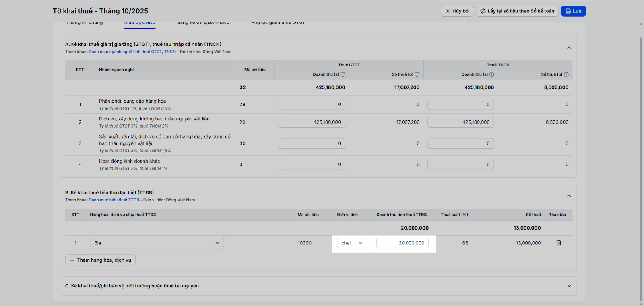Click Hủy bỏ to cancel
The width and height of the screenshot is (644, 306).
tap(457, 11)
